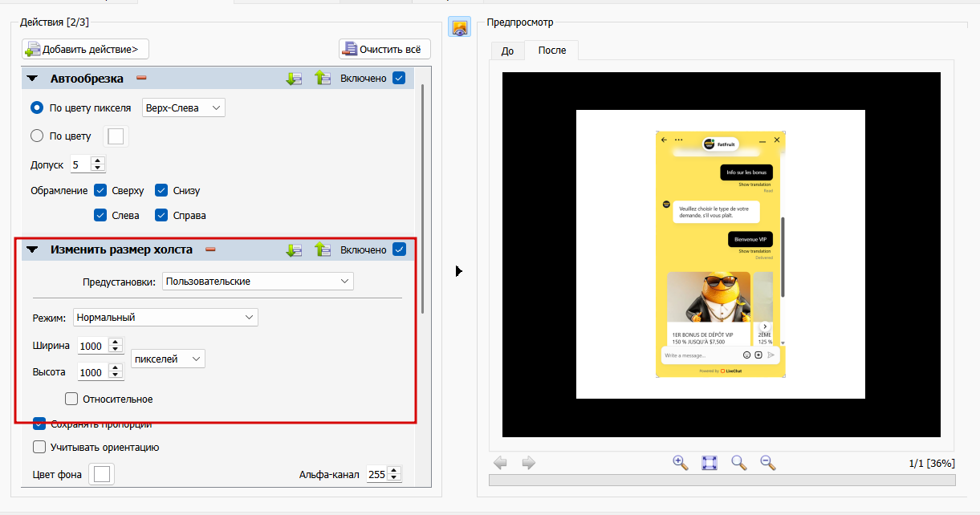The height and width of the screenshot is (515, 980).
Task: Click the Предпросмотр panel title
Action: point(520,22)
